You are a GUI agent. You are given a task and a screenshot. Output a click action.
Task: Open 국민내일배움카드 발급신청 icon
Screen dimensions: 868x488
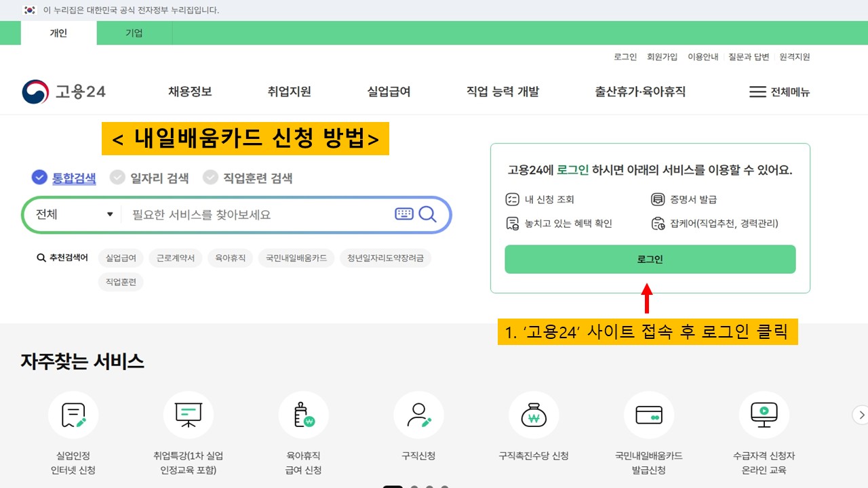[x=649, y=415]
